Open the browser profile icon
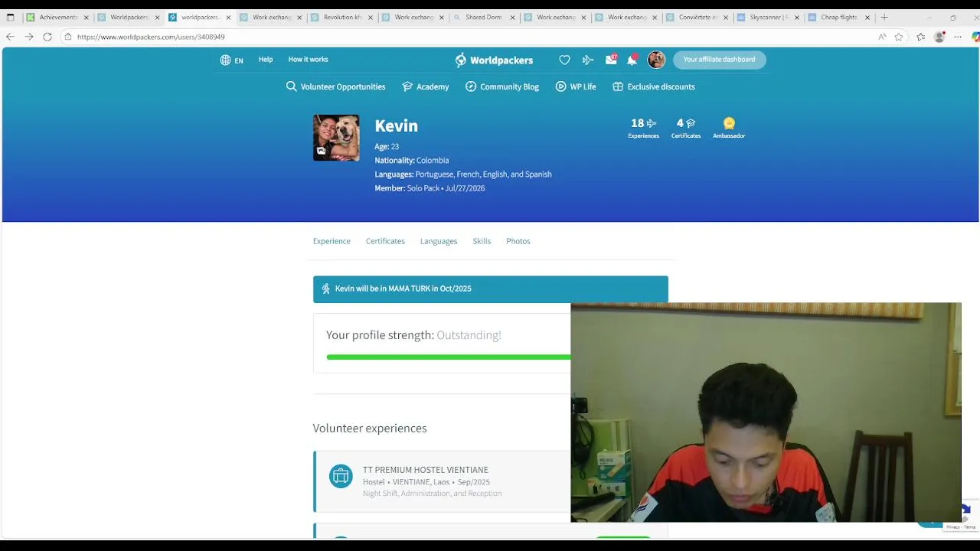This screenshot has width=980, height=551. 939,37
